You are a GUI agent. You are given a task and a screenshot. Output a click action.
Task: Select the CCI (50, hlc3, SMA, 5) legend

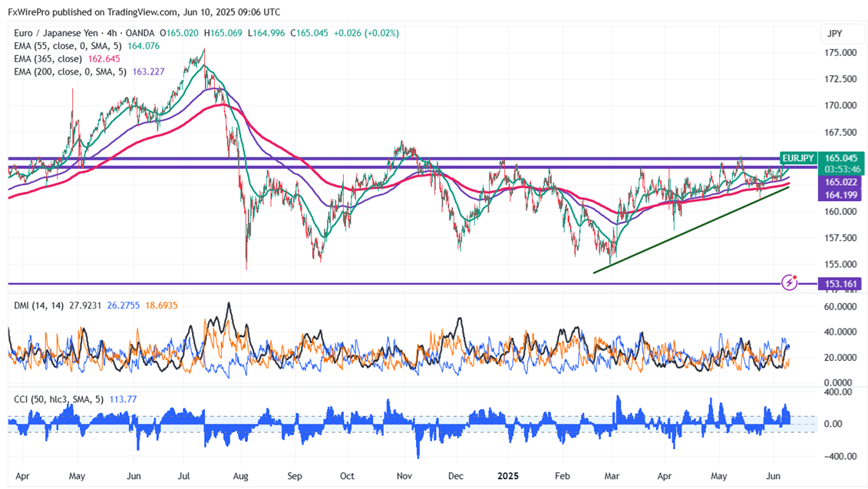pyautogui.click(x=58, y=399)
